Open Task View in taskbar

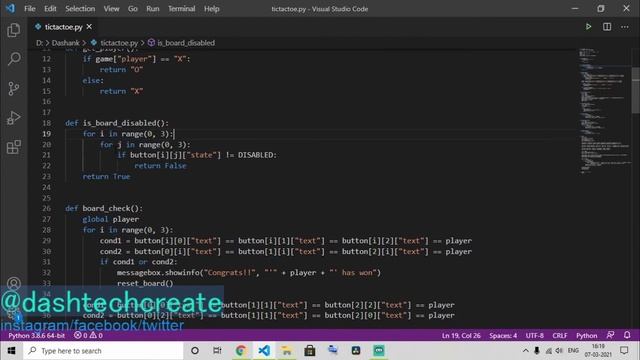click(x=217, y=351)
